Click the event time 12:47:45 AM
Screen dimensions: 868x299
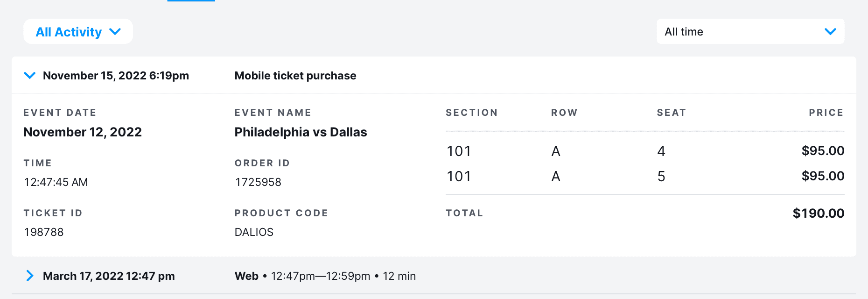tap(56, 182)
